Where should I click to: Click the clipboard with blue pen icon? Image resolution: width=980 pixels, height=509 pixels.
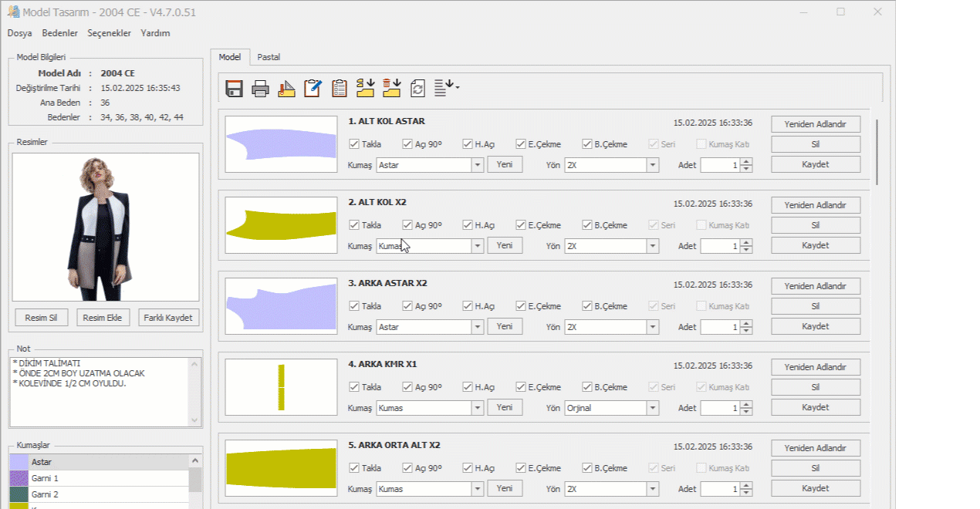[x=313, y=89]
